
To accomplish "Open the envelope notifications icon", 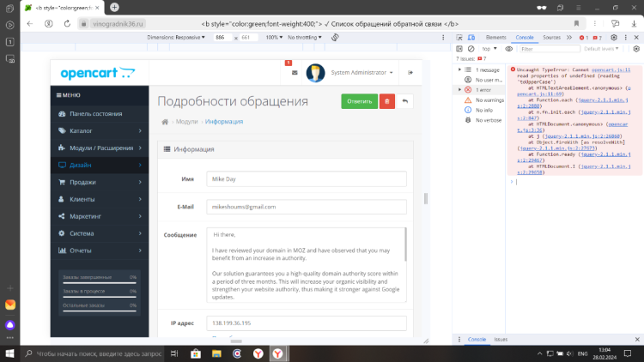I will point(294,73).
